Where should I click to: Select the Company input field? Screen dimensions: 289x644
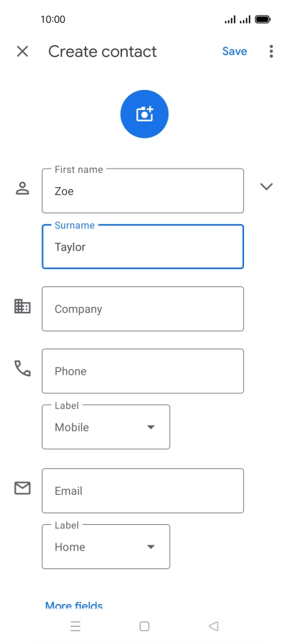click(x=143, y=309)
